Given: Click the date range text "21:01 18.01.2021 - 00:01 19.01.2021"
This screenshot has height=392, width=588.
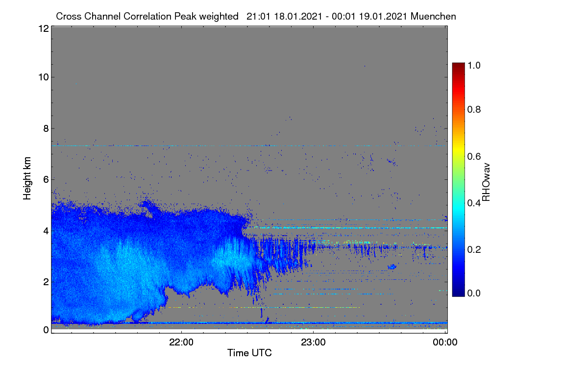Looking at the screenshot, I should (327, 16).
